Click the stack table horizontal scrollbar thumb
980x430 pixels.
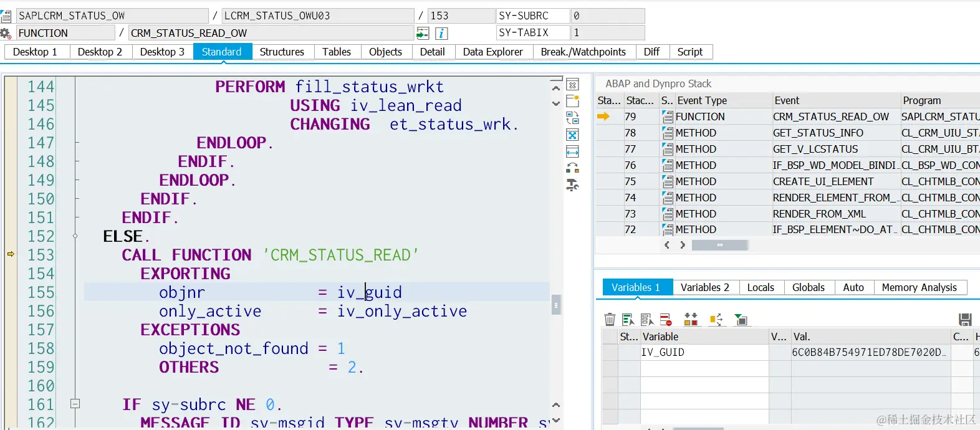(720, 245)
